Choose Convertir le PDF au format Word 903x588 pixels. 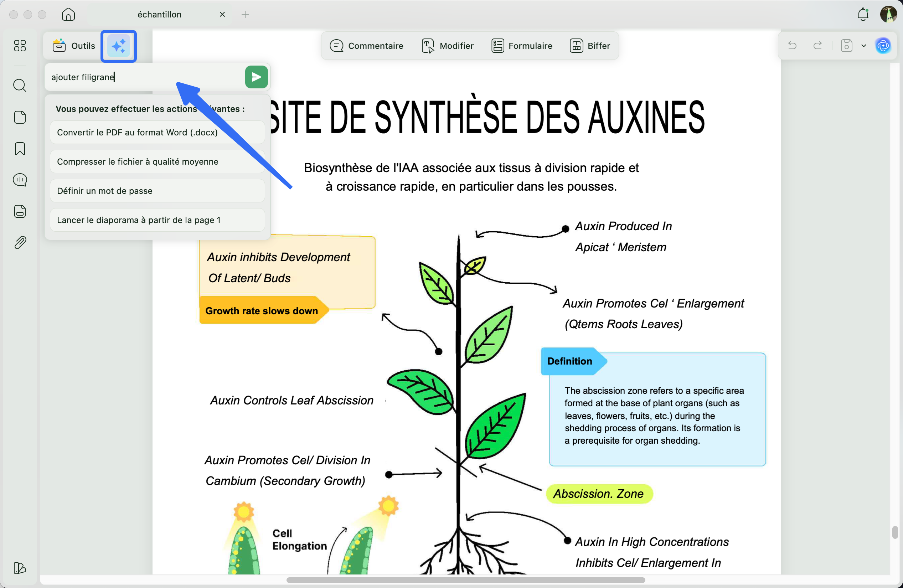tap(157, 133)
